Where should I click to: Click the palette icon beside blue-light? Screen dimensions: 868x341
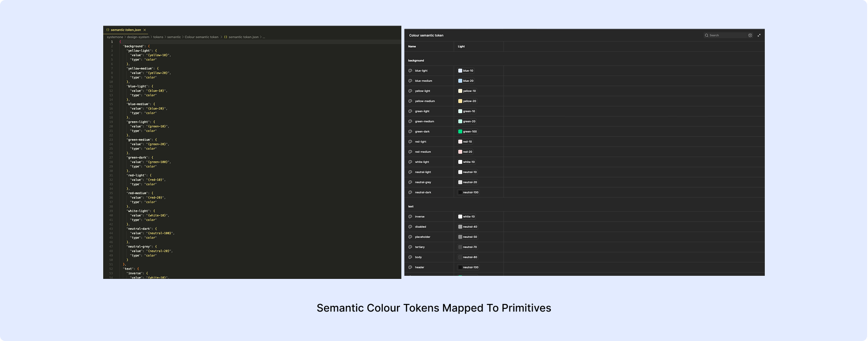(410, 70)
